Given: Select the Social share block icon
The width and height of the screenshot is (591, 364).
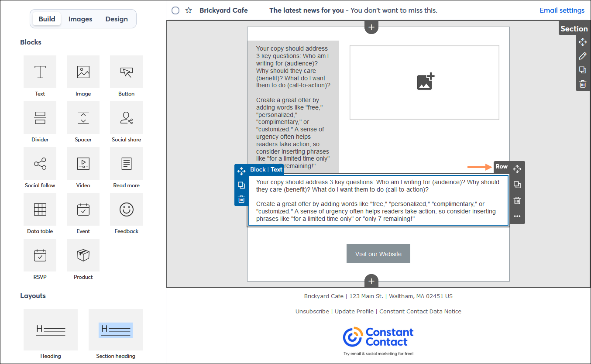Looking at the screenshot, I should 126,118.
